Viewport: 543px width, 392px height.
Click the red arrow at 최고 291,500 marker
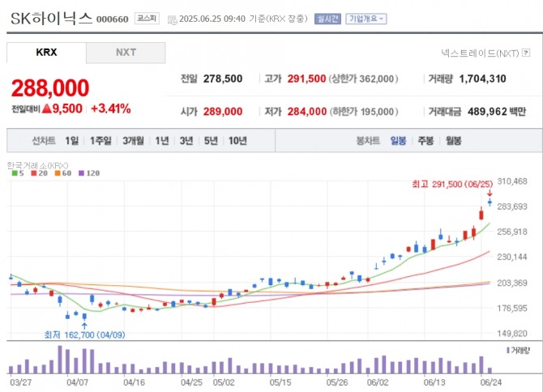click(490, 193)
